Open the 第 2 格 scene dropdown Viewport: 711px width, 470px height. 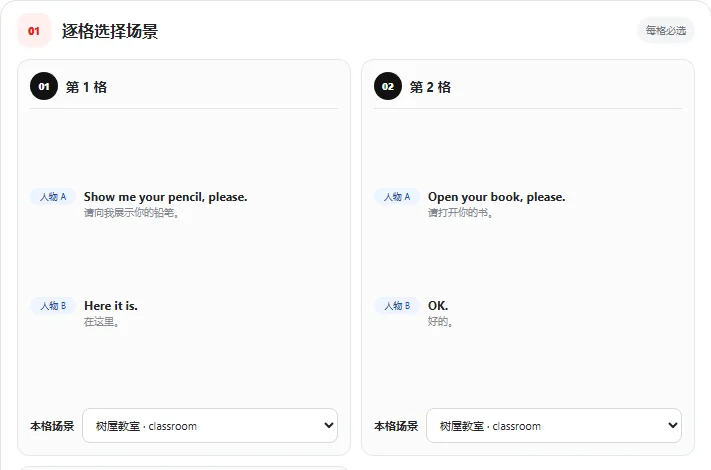click(554, 426)
